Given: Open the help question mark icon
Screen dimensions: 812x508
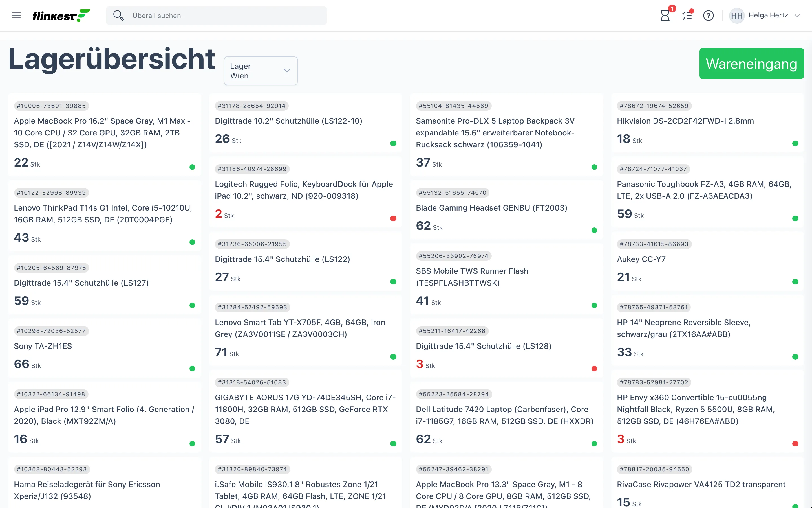Looking at the screenshot, I should tap(708, 16).
